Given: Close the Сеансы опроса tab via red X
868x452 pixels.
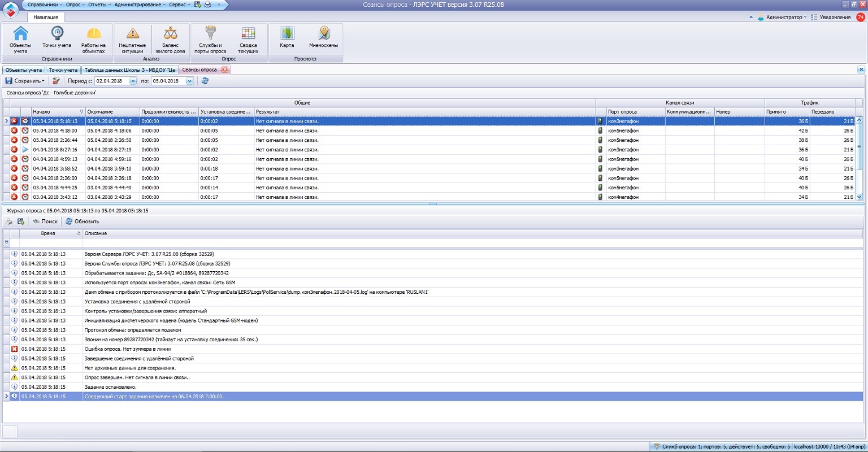Looking at the screenshot, I should point(224,69).
